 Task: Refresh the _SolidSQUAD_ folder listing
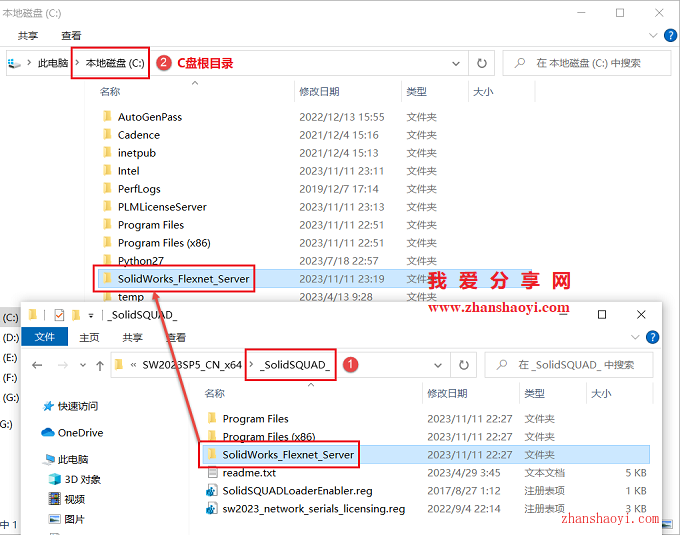[x=464, y=365]
